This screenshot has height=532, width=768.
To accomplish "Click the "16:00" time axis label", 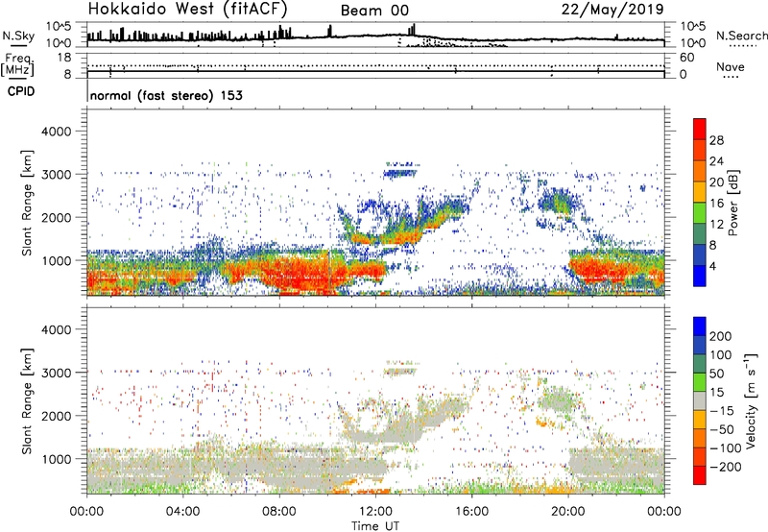I will 471,512.
